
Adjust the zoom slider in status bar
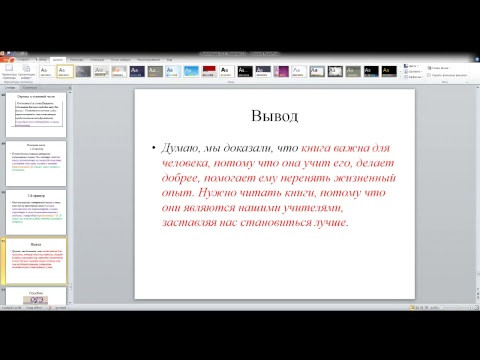457,308
